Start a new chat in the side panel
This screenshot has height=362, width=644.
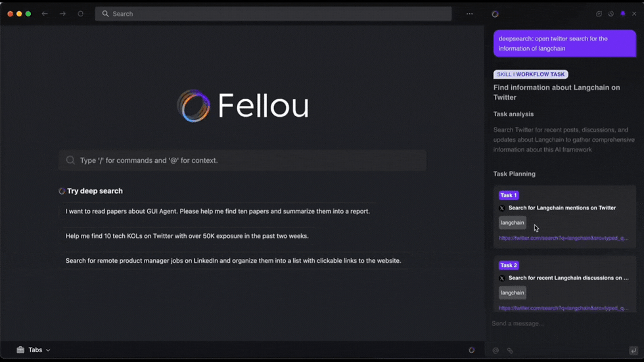point(599,14)
